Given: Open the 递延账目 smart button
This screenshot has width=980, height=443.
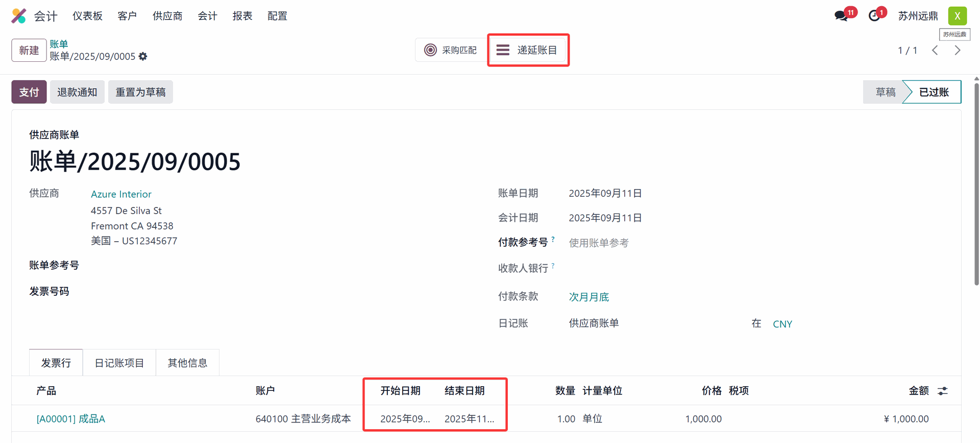Looking at the screenshot, I should pos(527,50).
